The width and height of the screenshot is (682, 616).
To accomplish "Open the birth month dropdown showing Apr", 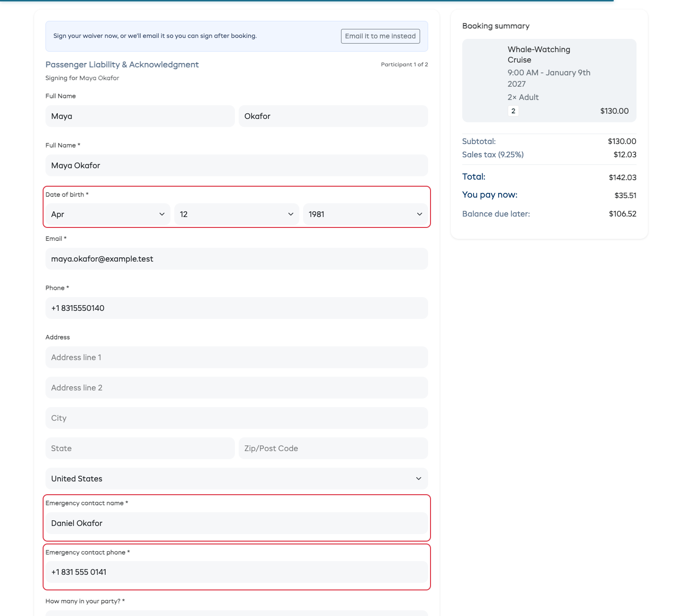I will pyautogui.click(x=108, y=214).
